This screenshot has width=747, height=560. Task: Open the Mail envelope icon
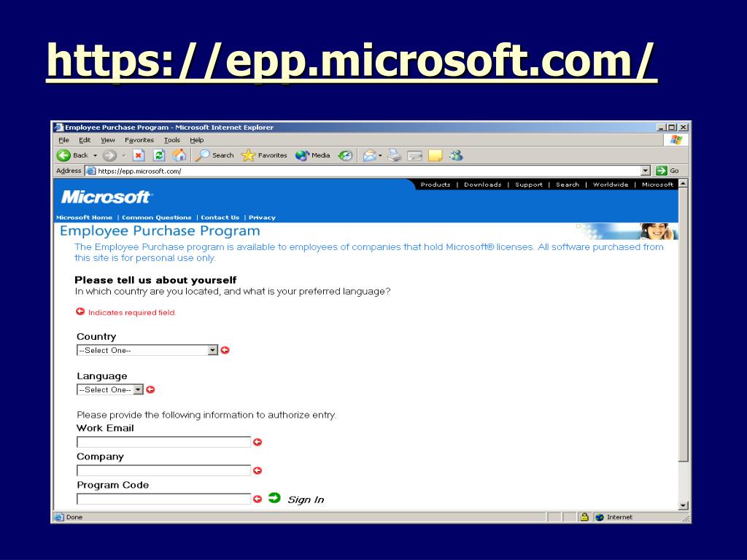[370, 156]
